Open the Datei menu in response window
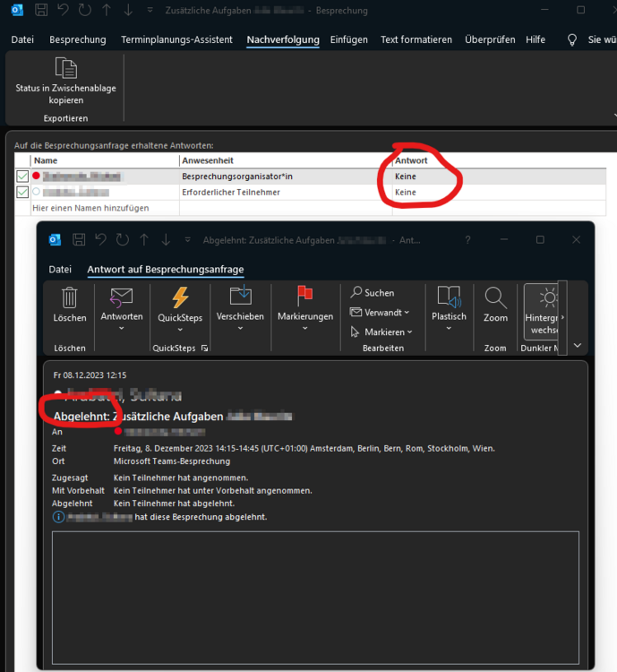The width and height of the screenshot is (617, 672). pos(60,269)
